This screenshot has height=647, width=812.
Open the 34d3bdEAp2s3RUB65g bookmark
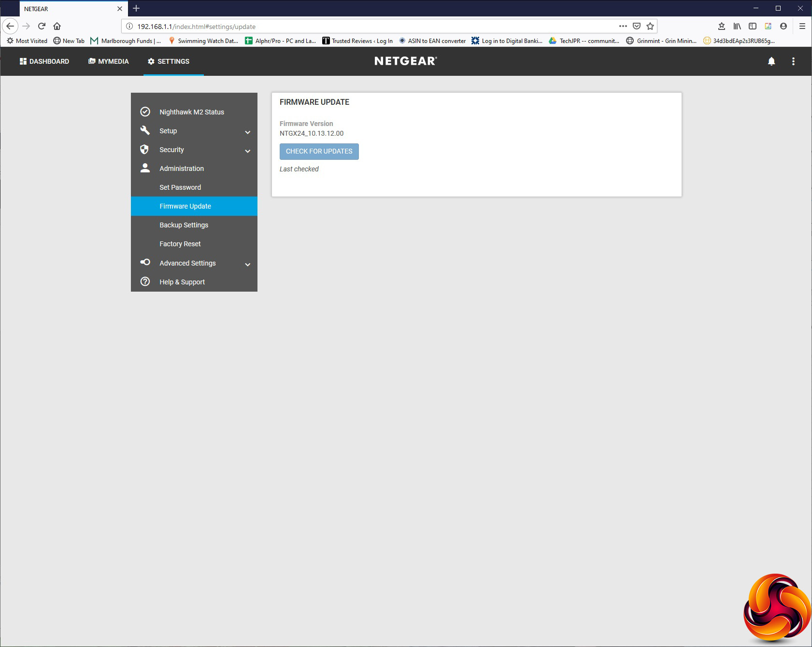click(739, 41)
